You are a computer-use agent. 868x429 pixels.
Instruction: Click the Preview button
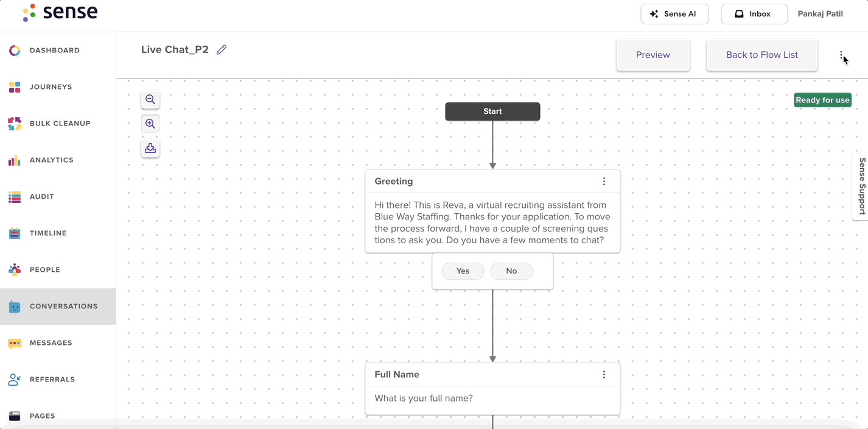[653, 55]
